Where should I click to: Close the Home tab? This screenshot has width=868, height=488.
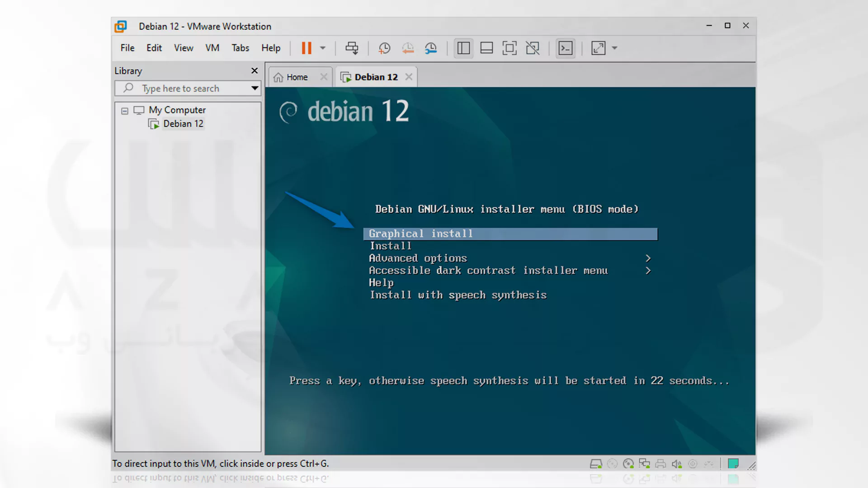click(x=324, y=77)
